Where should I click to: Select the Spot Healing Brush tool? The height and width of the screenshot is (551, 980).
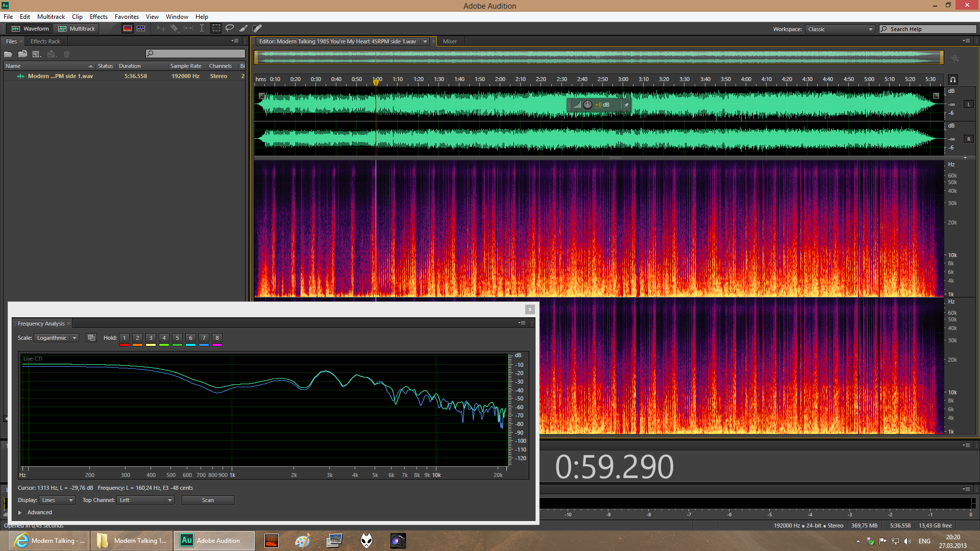257,29
